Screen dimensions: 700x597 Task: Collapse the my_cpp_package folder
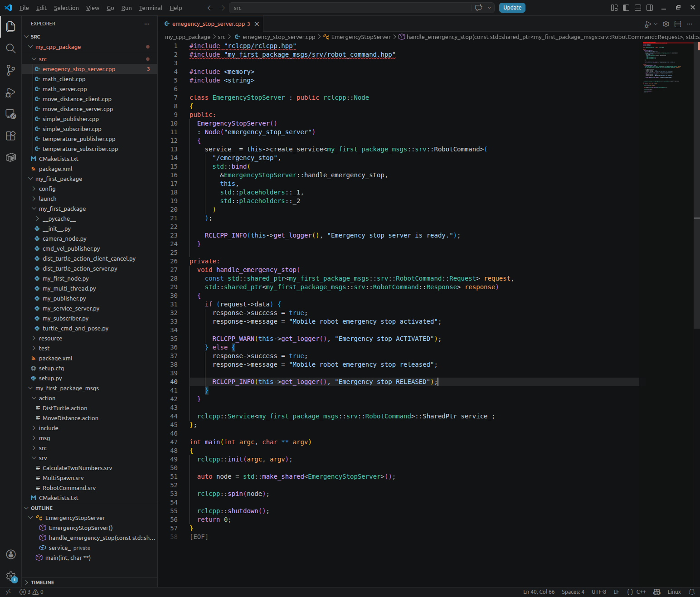[x=30, y=47]
